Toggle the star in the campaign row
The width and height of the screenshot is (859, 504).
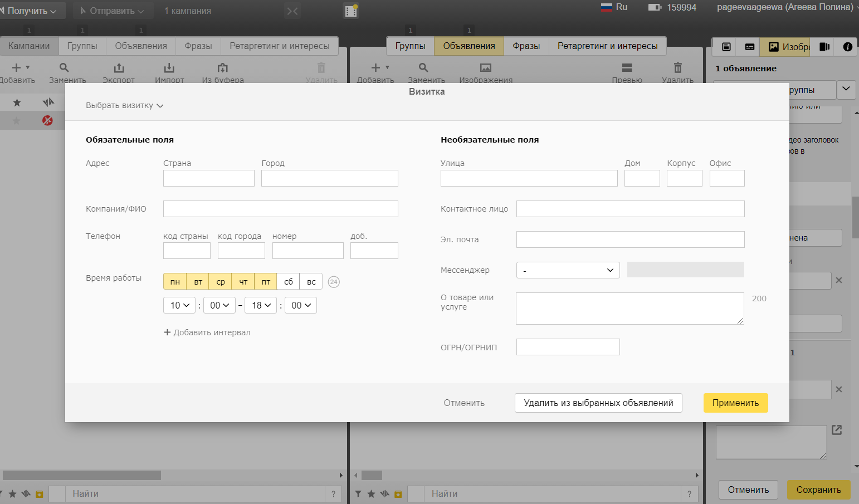17,120
